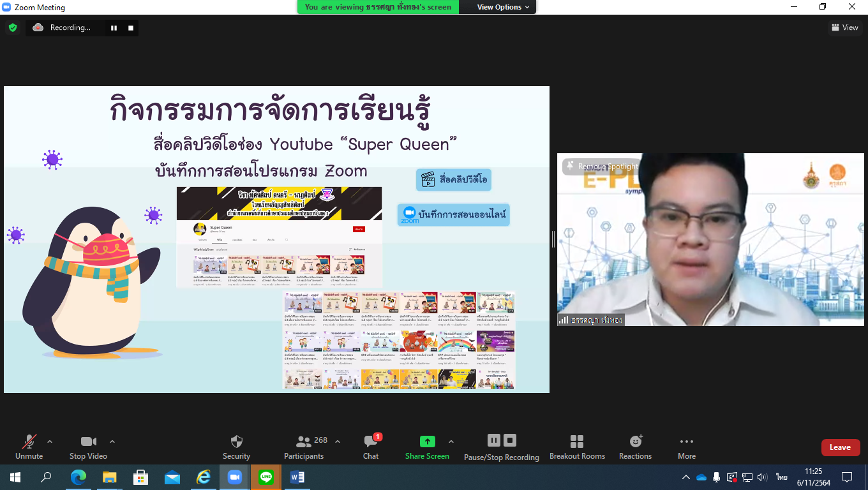This screenshot has width=868, height=490.
Task: Pause recording beside the Recording... label
Action: [114, 27]
